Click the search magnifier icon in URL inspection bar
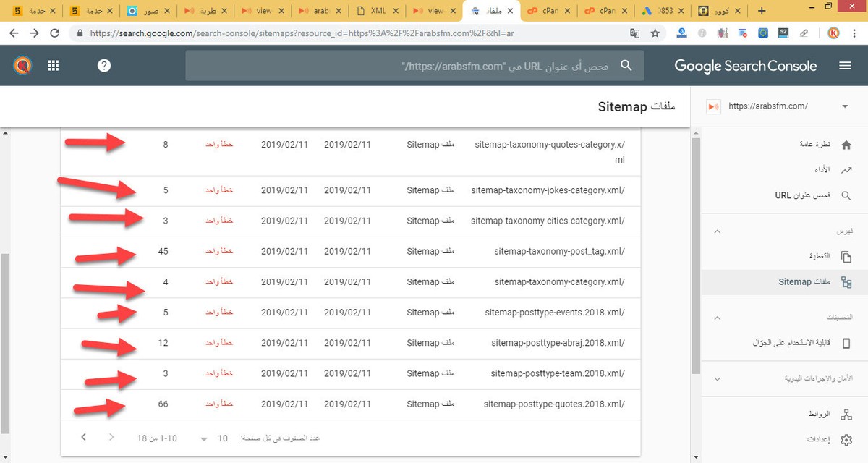868x463 pixels. click(x=626, y=66)
